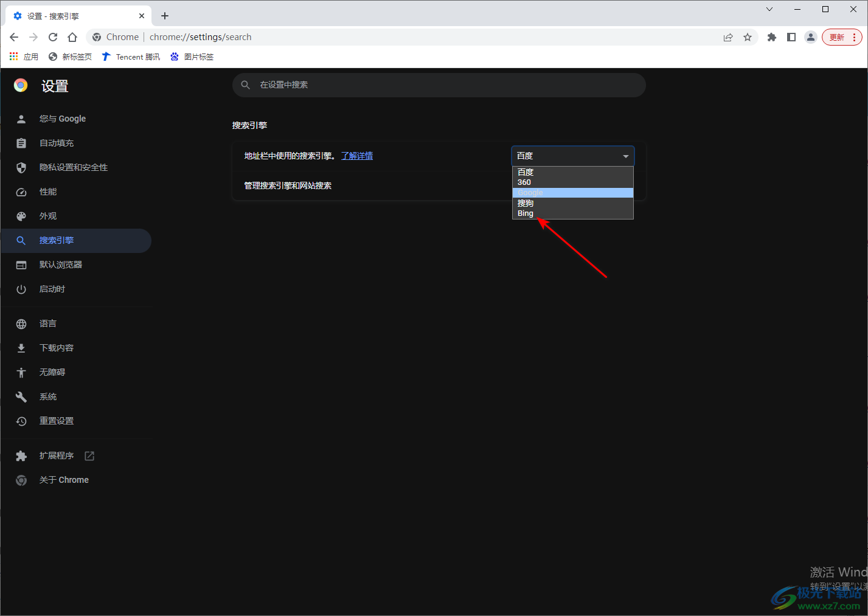
Task: Open the 外观 appearance section
Action: tap(76, 216)
